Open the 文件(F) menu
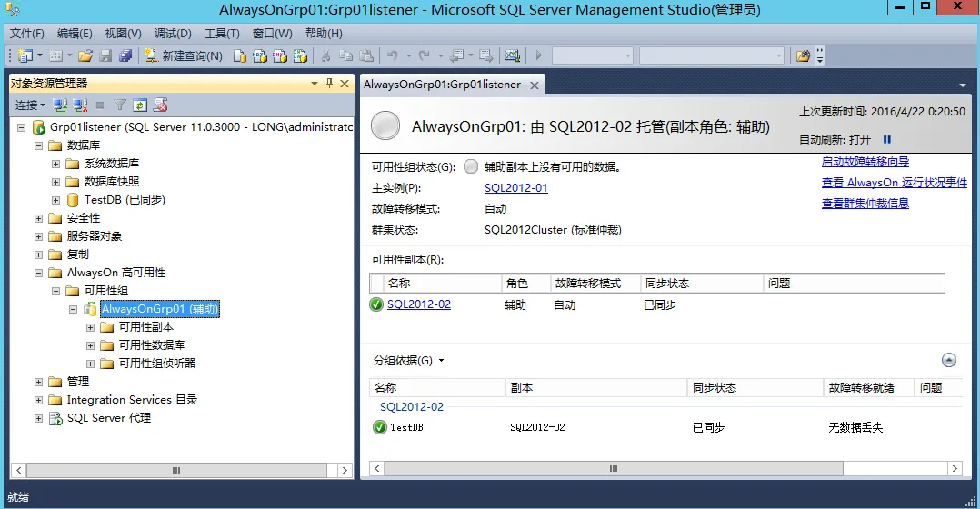The height and width of the screenshot is (509, 980). tap(27, 33)
